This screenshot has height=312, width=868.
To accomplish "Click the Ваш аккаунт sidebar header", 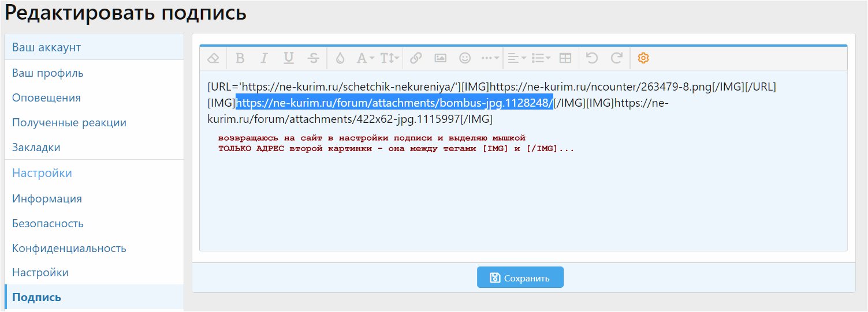I will click(x=94, y=47).
